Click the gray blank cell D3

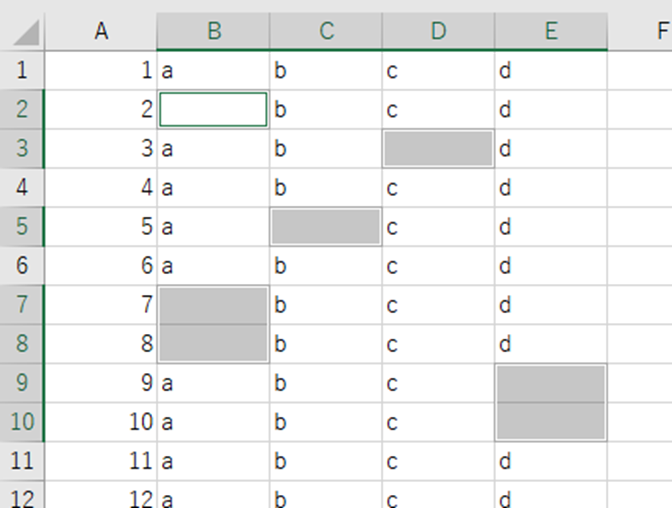point(438,148)
